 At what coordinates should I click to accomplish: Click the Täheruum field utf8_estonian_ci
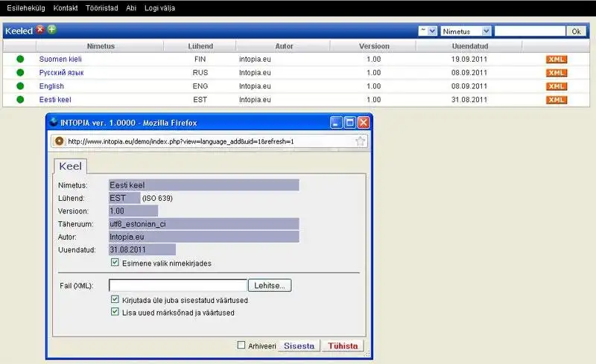[203, 224]
